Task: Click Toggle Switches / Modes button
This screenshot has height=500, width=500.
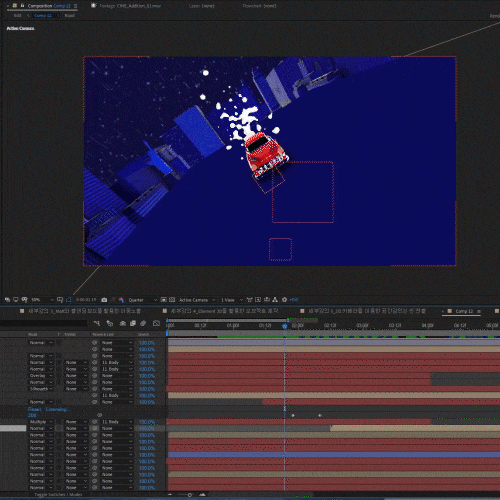Action: coord(58,494)
